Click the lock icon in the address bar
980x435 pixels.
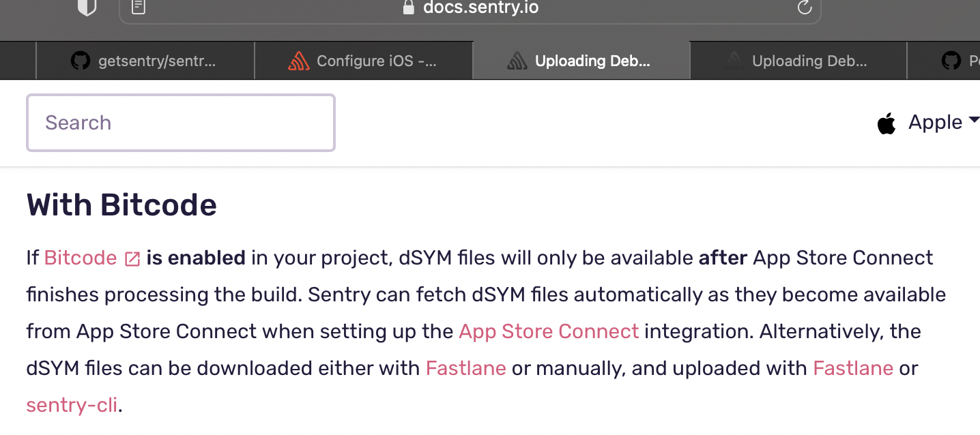[407, 7]
